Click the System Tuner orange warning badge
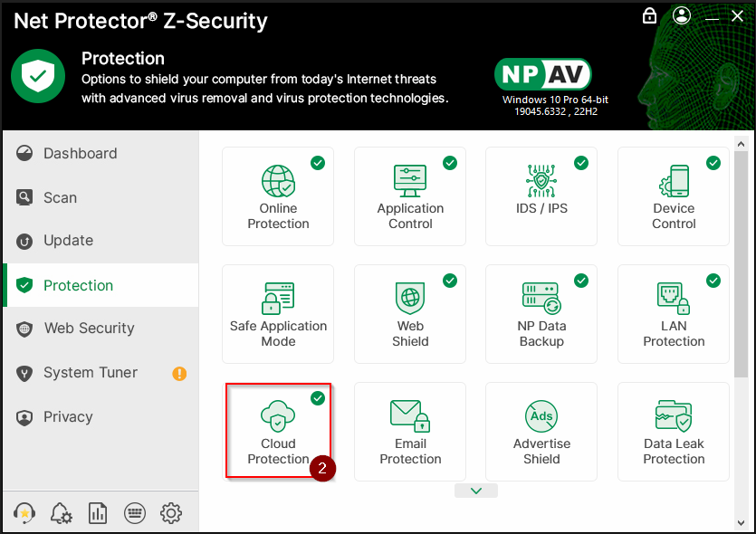This screenshot has width=756, height=534. coord(179,373)
